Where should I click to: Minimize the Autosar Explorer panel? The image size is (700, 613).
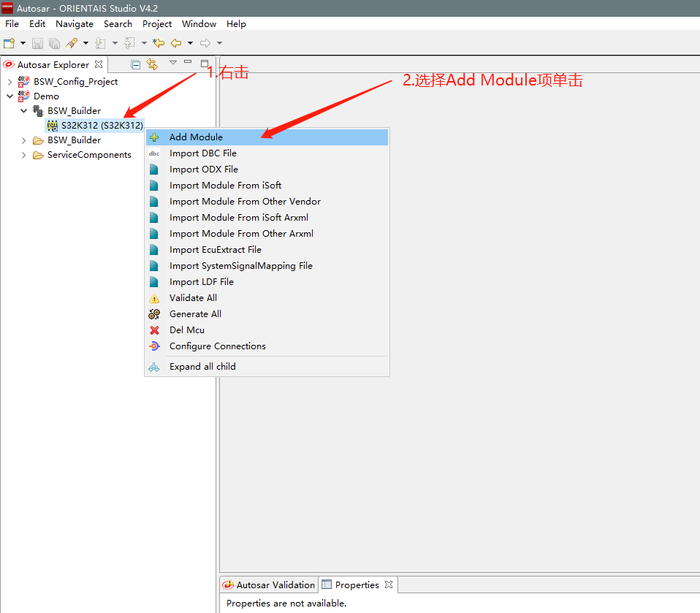(189, 63)
